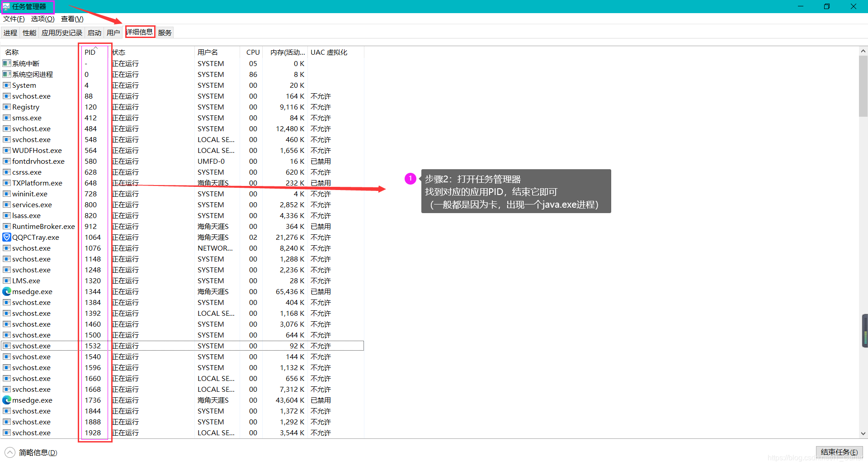
Task: Select the svchost.exe row with PID 1532
Action: click(x=183, y=346)
